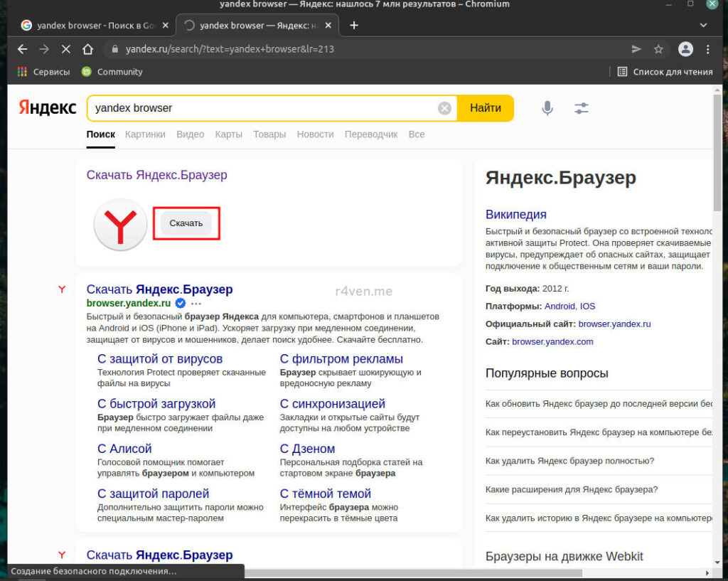Open the Chromium three-dot menu
The height and width of the screenshot is (581, 728).
coord(707,49)
